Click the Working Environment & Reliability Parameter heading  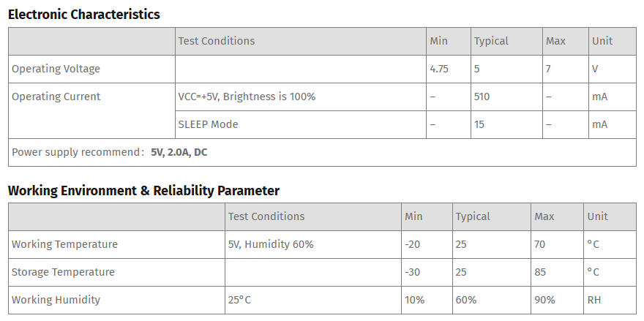coord(143,190)
